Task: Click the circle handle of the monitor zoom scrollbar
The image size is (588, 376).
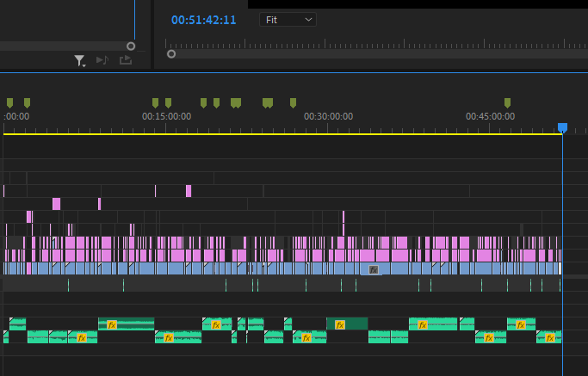Action: 171,54
